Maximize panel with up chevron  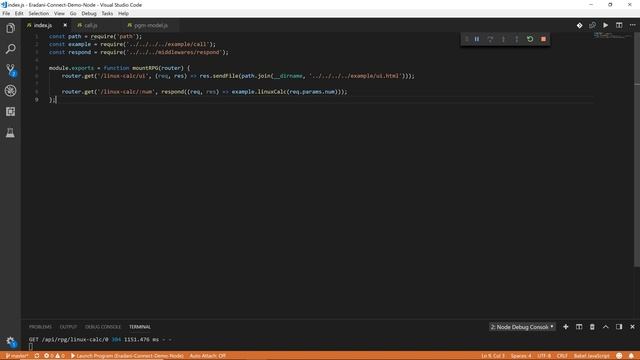(606, 327)
